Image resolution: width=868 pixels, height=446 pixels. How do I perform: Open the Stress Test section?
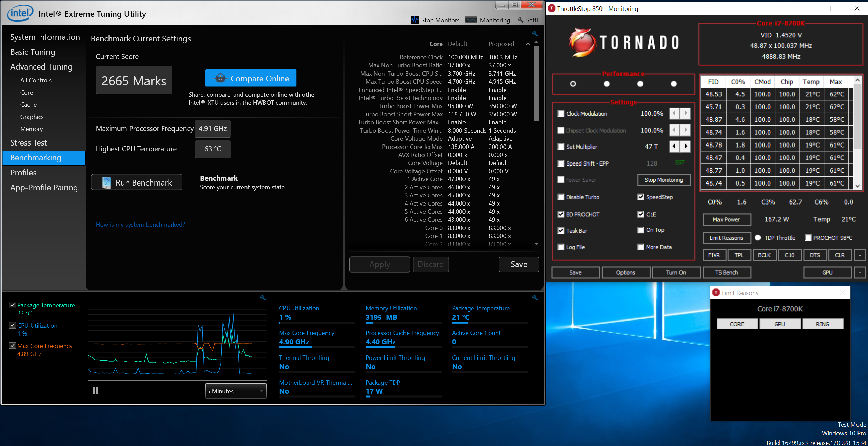pyautogui.click(x=28, y=143)
